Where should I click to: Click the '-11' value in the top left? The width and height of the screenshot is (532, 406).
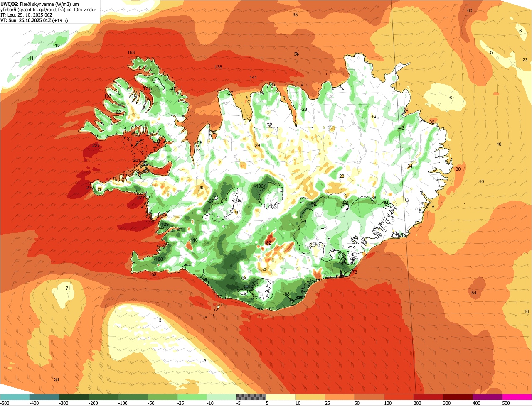[30, 58]
